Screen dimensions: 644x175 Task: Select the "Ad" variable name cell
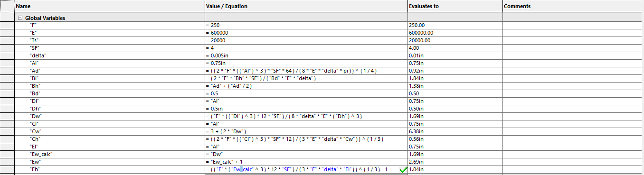(x=109, y=71)
